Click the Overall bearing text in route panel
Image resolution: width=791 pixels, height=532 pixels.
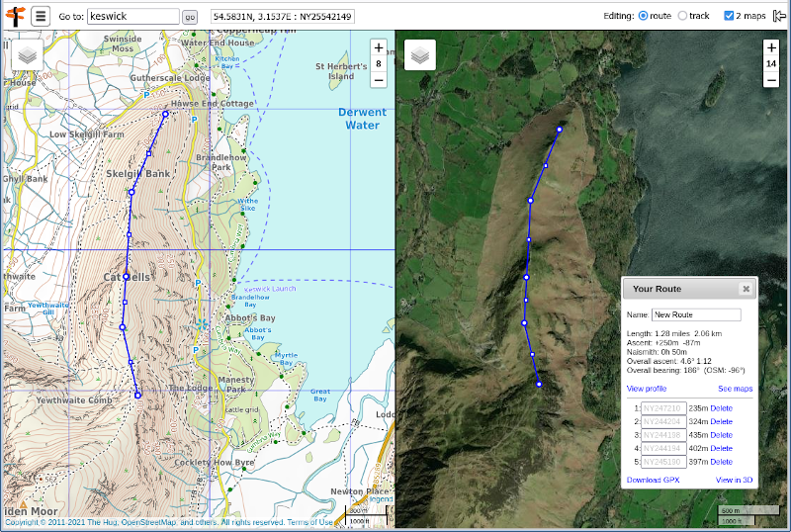pos(685,371)
